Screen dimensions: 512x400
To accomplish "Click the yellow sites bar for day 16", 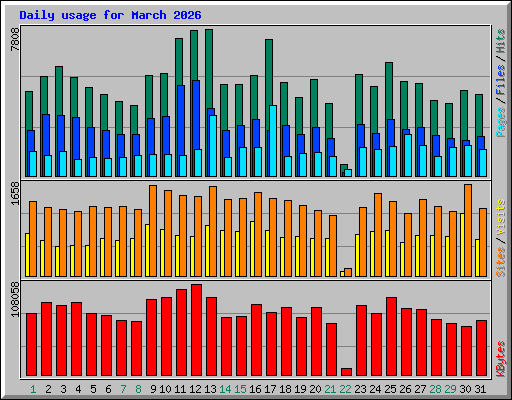I will [252, 249].
